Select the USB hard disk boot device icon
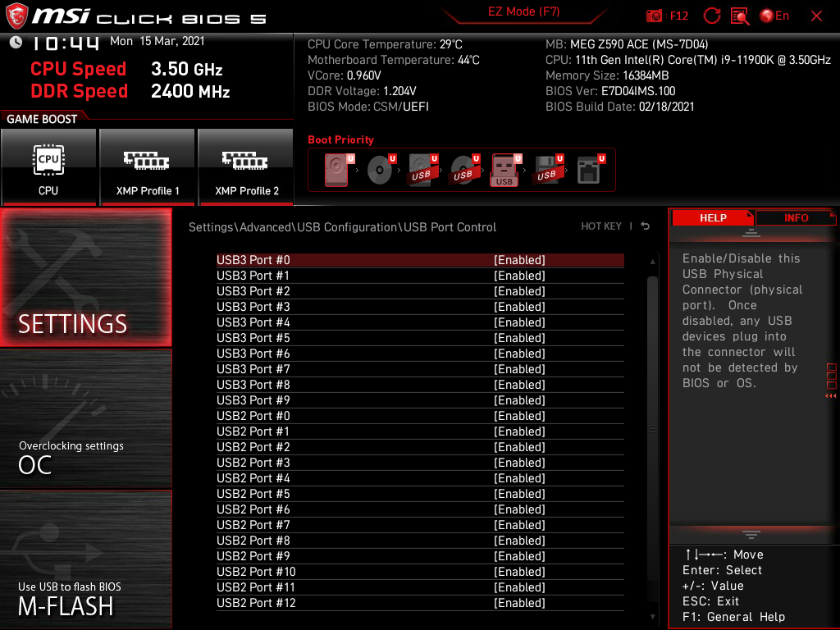Viewport: 840px width, 630px height. point(422,170)
